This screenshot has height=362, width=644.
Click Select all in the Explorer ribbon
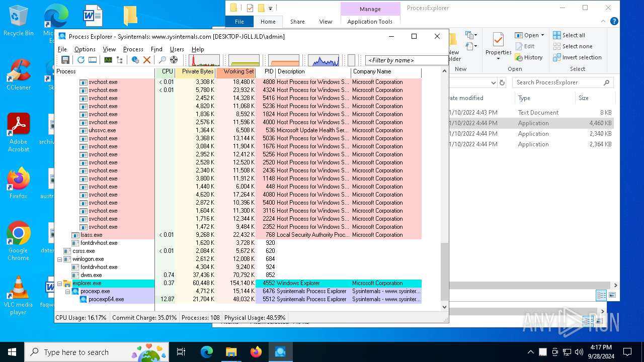point(569,35)
